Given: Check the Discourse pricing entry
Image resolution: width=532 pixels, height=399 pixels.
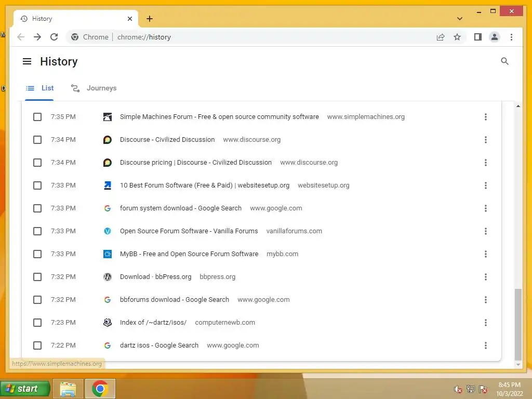Looking at the screenshot, I should [x=37, y=163].
